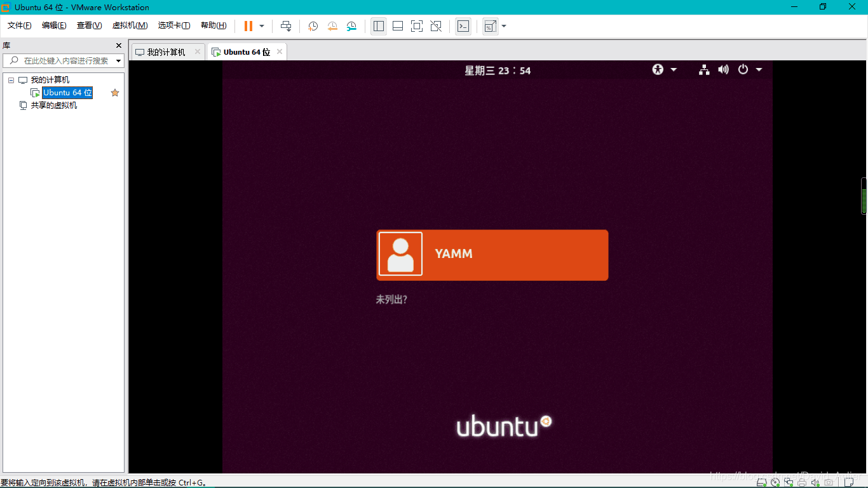Click the network adapter status icon
Screen dimensions: 868x488
pyautogui.click(x=789, y=482)
